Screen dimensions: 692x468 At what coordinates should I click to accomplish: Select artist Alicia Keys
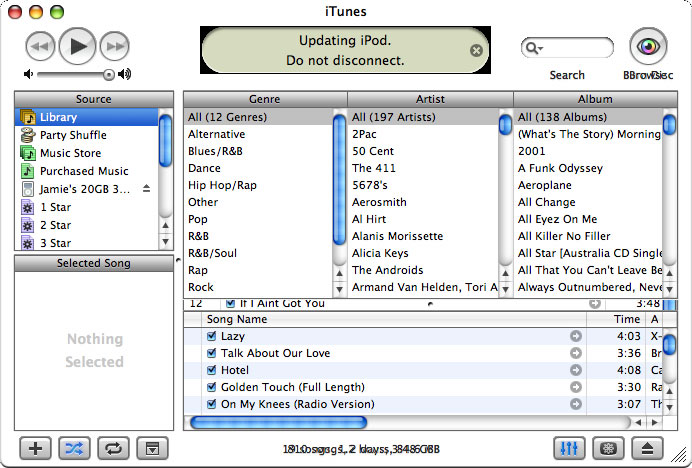[x=424, y=253]
